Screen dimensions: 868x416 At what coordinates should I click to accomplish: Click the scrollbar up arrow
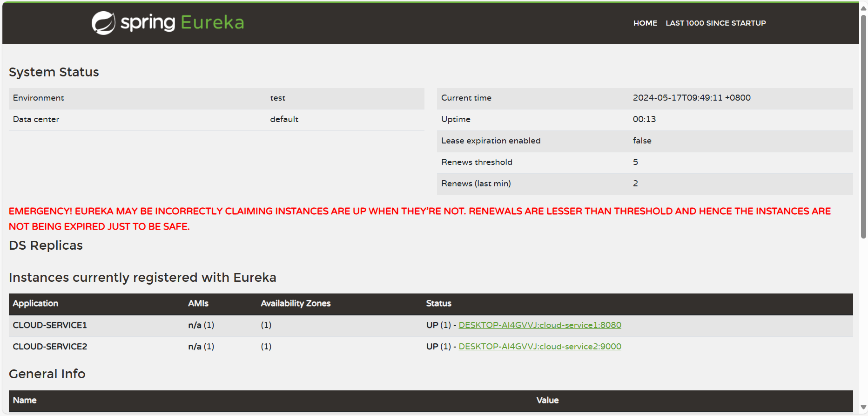pyautogui.click(x=863, y=8)
